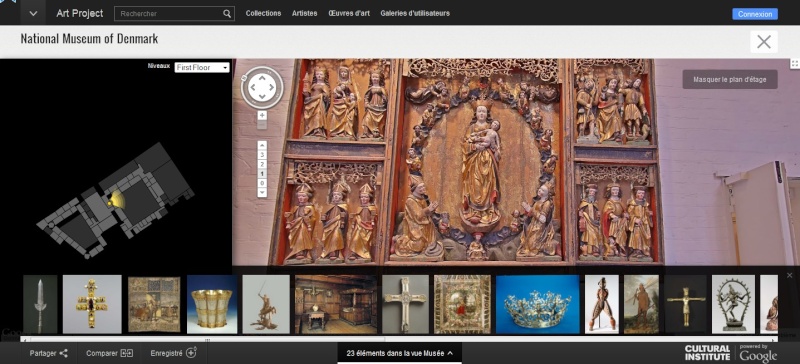Pan the view left with the compass arrow

point(253,88)
